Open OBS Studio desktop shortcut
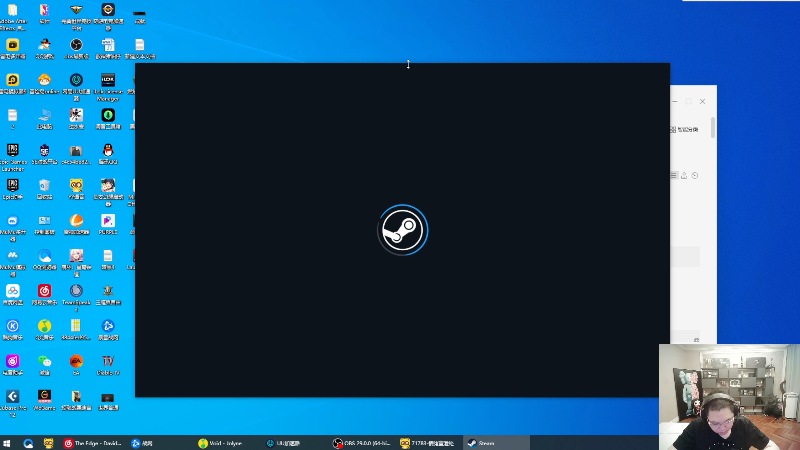The width and height of the screenshot is (800, 450). point(76,48)
